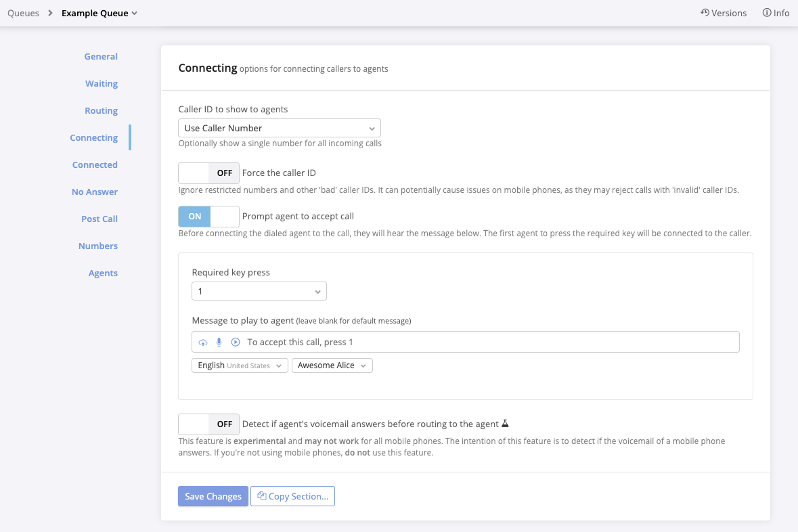Turn off Prompt agent to accept call
Screen dimensions: 798x532
coord(208,217)
